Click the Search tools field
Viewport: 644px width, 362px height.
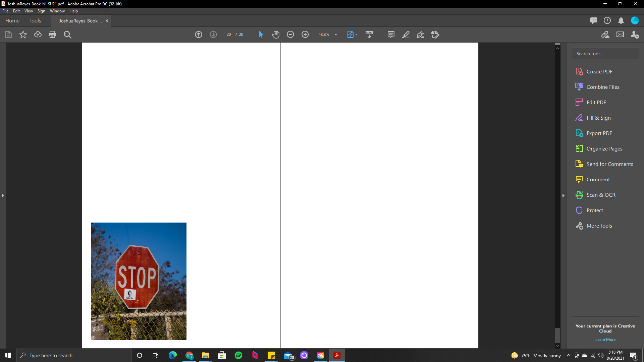click(605, 54)
